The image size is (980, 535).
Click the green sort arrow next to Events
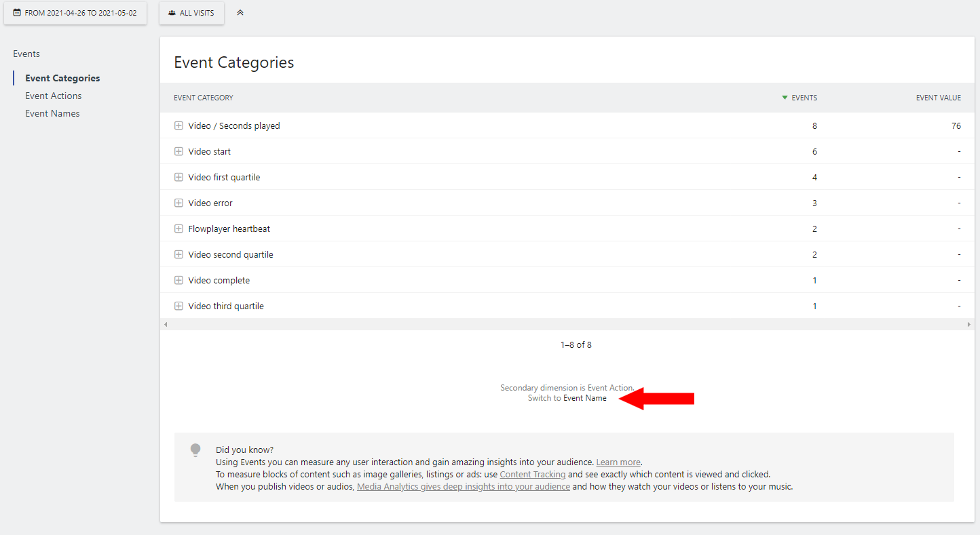(785, 98)
